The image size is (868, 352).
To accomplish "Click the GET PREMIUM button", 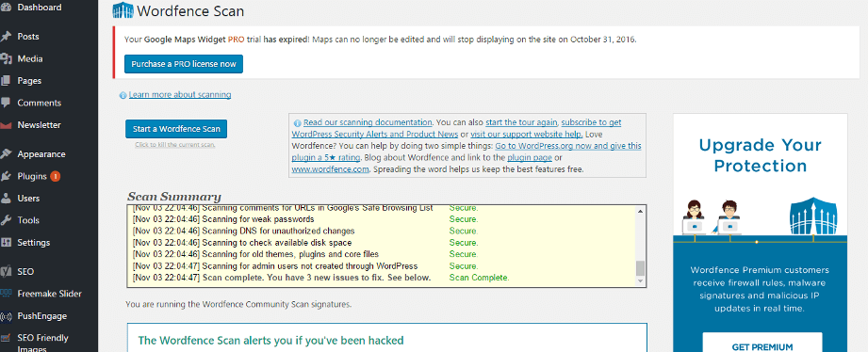I will tap(762, 345).
